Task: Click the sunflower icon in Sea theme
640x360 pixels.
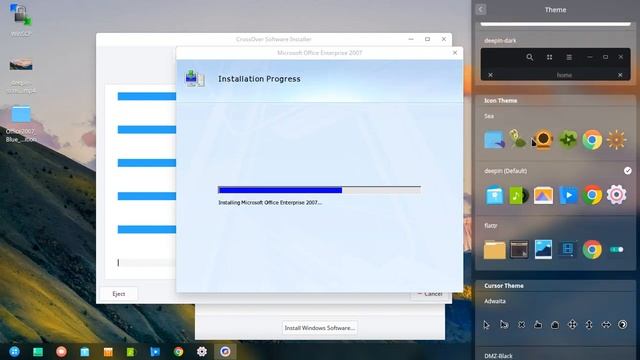Action: (543, 140)
